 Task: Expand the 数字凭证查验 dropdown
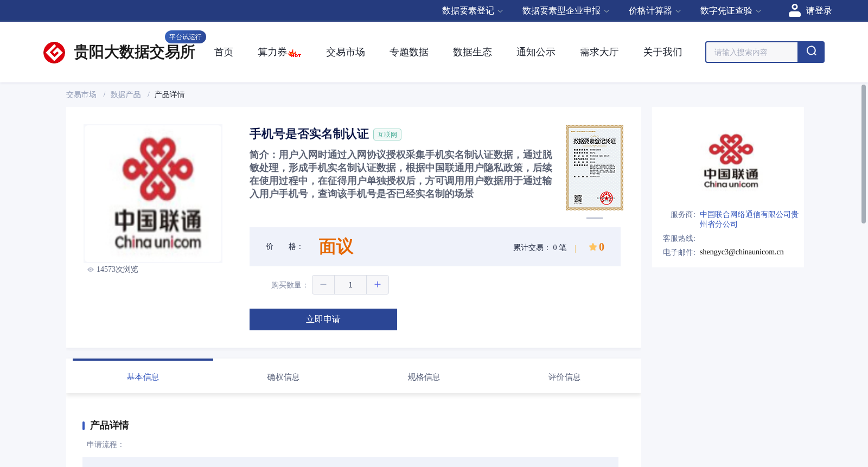(x=731, y=11)
